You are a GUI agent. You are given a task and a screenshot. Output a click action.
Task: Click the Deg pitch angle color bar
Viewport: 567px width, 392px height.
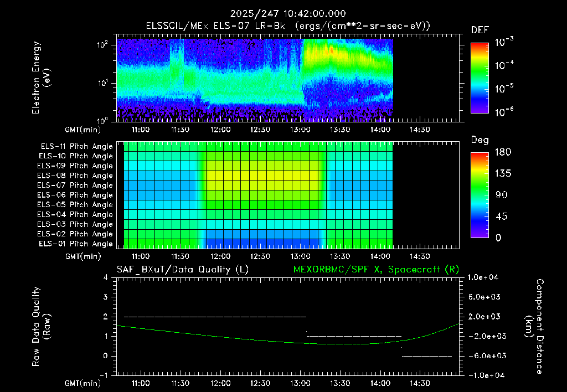click(x=480, y=195)
